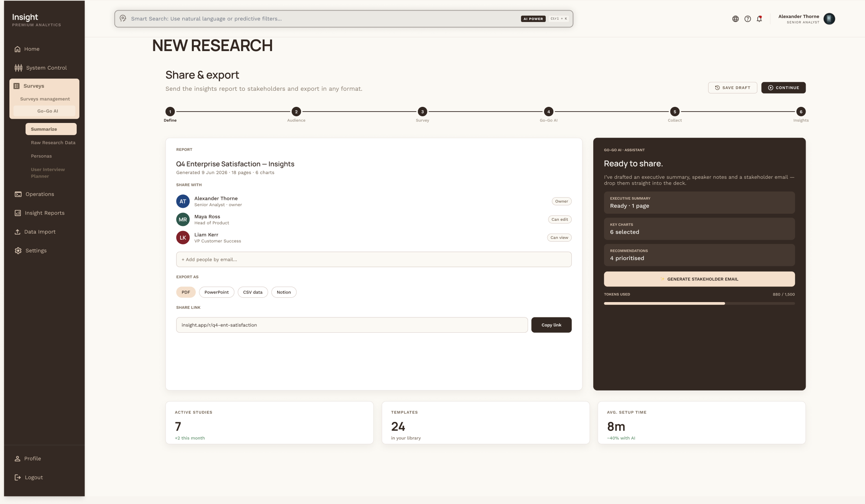The height and width of the screenshot is (504, 865).
Task: Open the language globe icon
Action: coord(735,19)
